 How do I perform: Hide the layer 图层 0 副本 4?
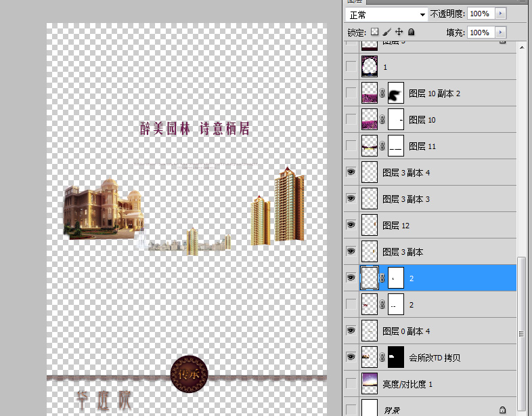[x=351, y=331]
